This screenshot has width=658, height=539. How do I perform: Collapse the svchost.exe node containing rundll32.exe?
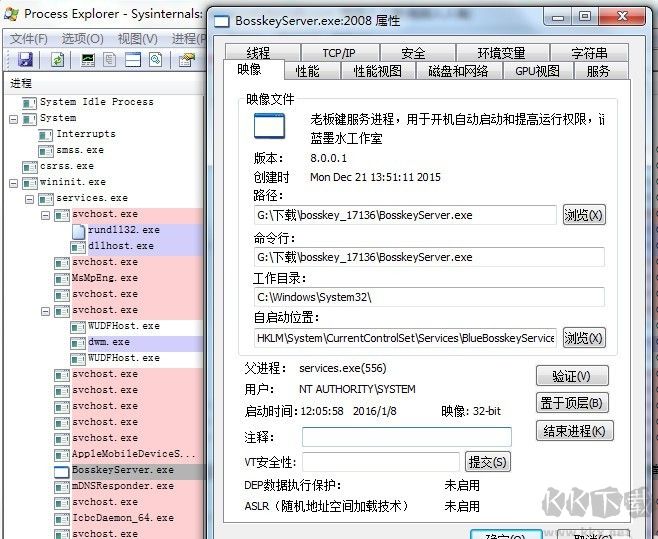pos(45,215)
